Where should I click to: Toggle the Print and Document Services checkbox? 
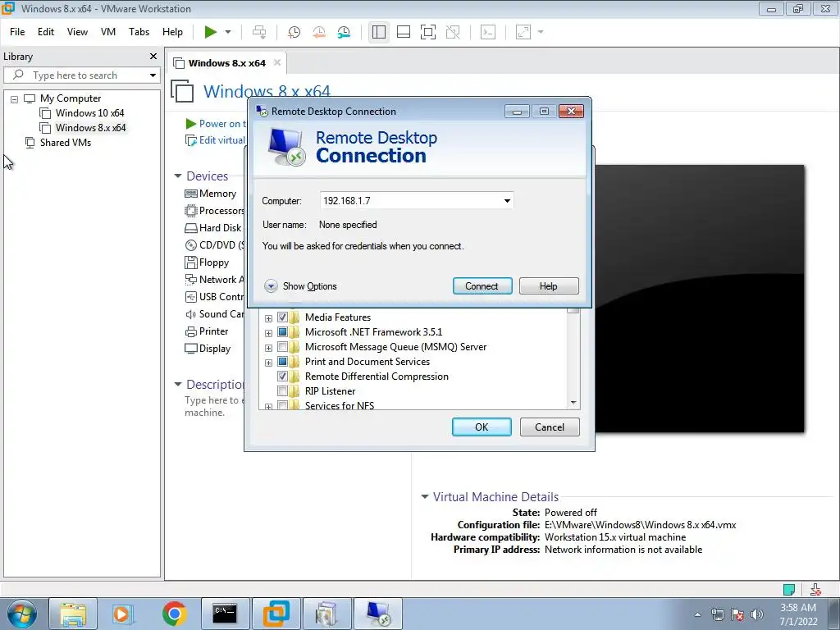coord(282,362)
